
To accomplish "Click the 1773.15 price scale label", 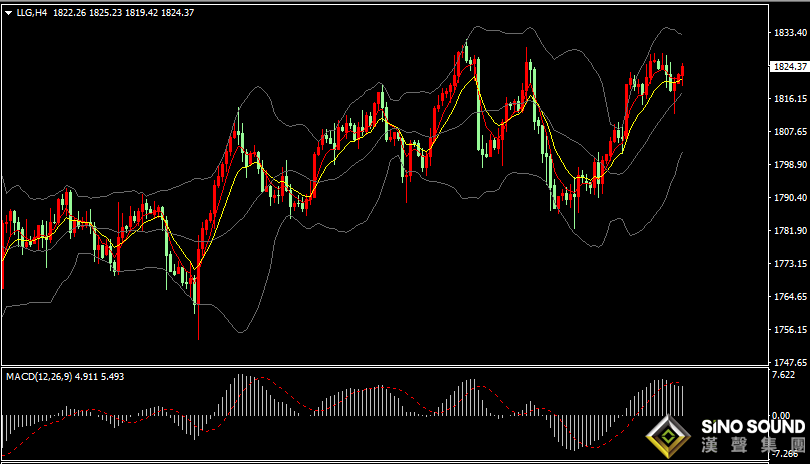I will pyautogui.click(x=790, y=264).
